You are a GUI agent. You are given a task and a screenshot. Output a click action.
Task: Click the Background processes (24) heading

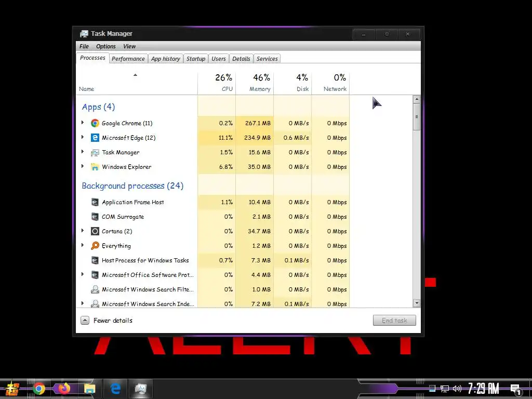132,186
